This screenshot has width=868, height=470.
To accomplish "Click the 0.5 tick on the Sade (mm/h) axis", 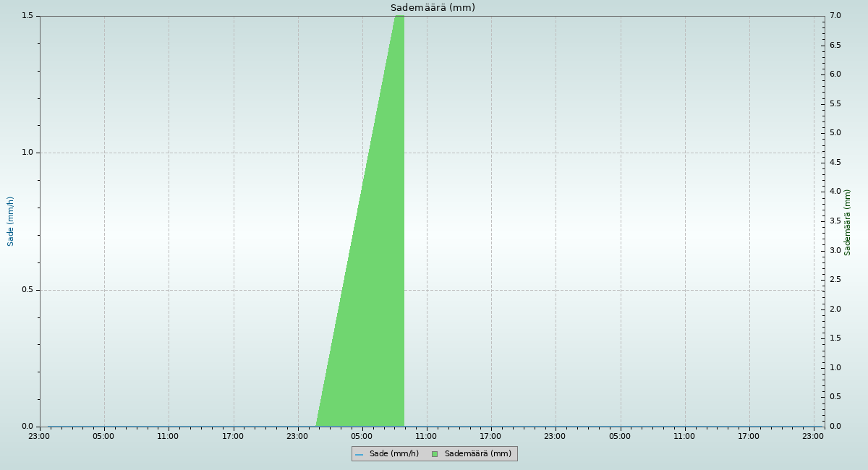I will tap(27, 290).
